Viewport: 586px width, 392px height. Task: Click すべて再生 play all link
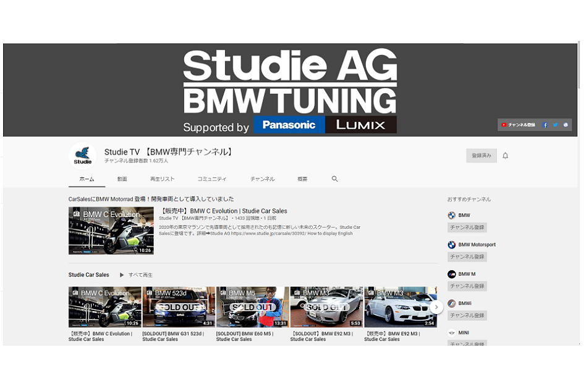coord(140,275)
